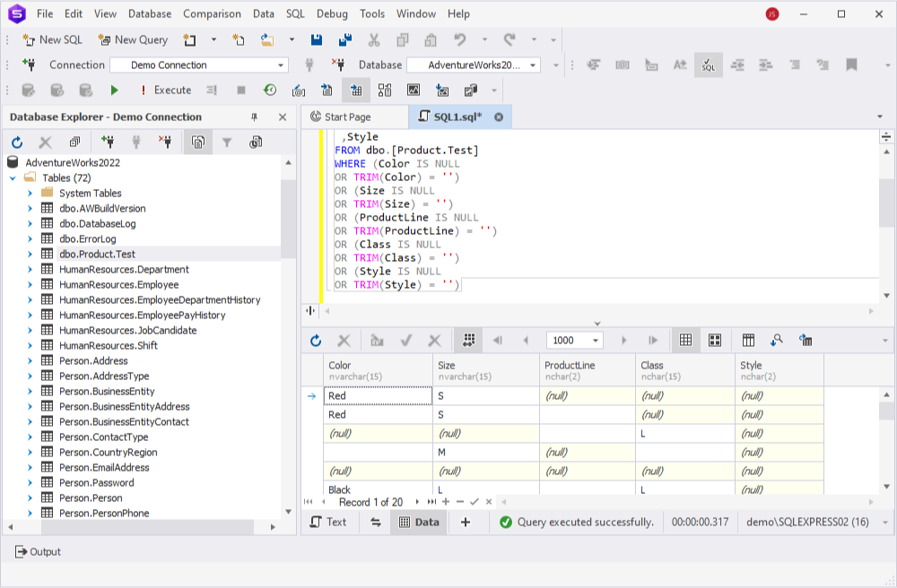
Task: Switch to the Data view tab
Action: (419, 522)
